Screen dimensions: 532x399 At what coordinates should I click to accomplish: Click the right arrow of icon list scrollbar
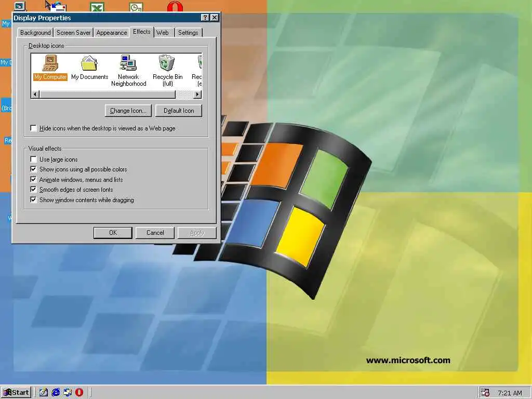(197, 95)
